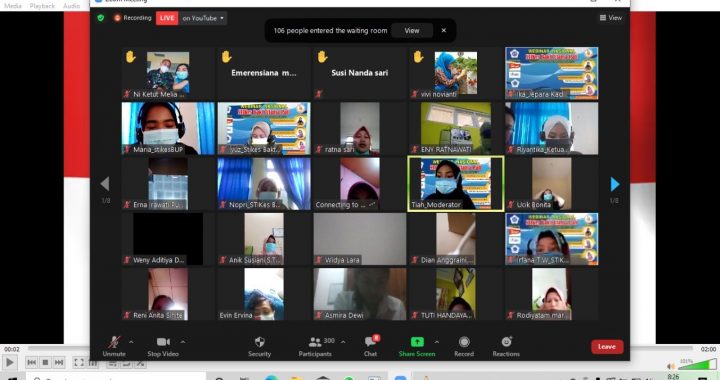Open the Security shield icon
The width and height of the screenshot is (720, 380).
click(x=259, y=342)
